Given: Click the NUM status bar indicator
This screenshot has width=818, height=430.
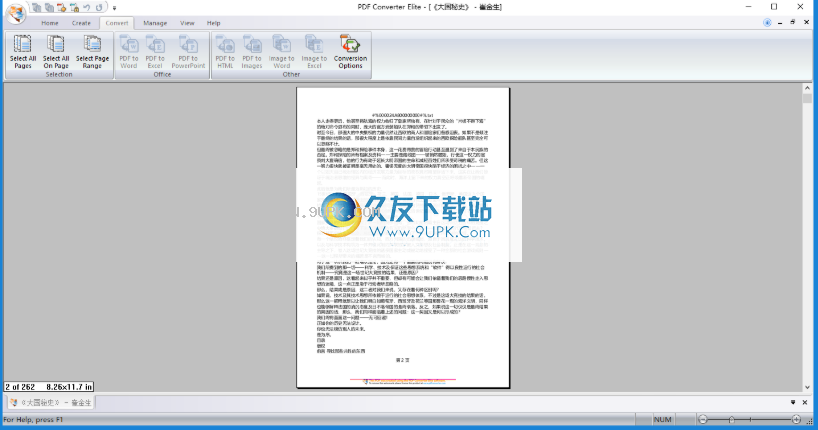Looking at the screenshot, I should click(x=663, y=420).
